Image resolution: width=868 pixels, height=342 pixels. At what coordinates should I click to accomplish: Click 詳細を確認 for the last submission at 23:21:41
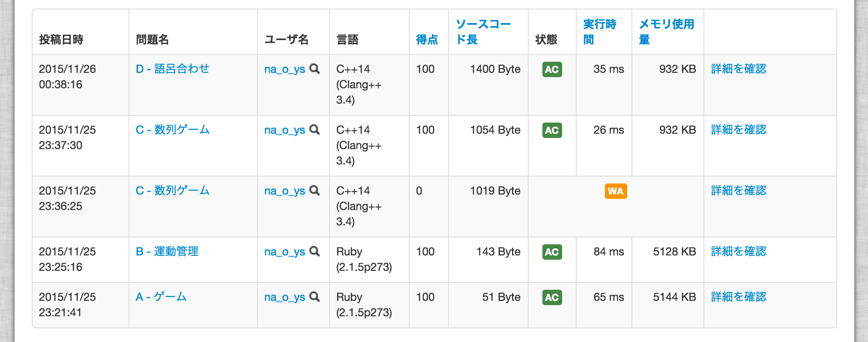tap(738, 297)
